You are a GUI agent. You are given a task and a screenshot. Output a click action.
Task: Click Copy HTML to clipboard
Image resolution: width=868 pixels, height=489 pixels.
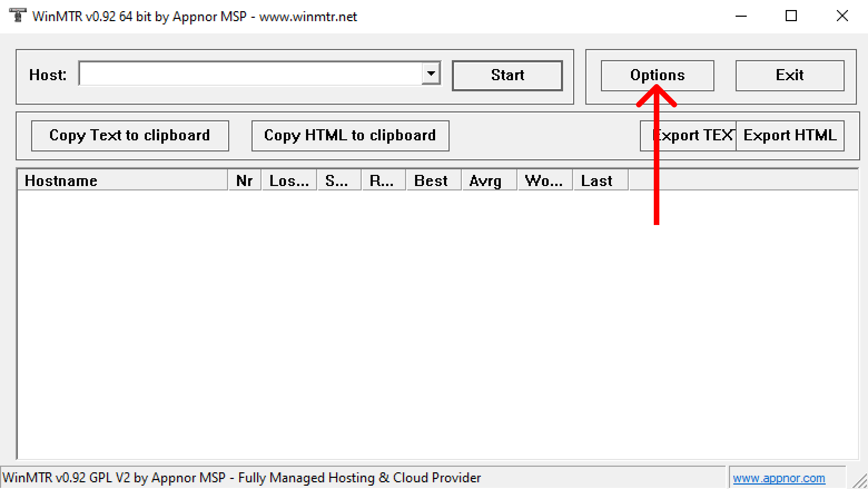click(x=350, y=135)
